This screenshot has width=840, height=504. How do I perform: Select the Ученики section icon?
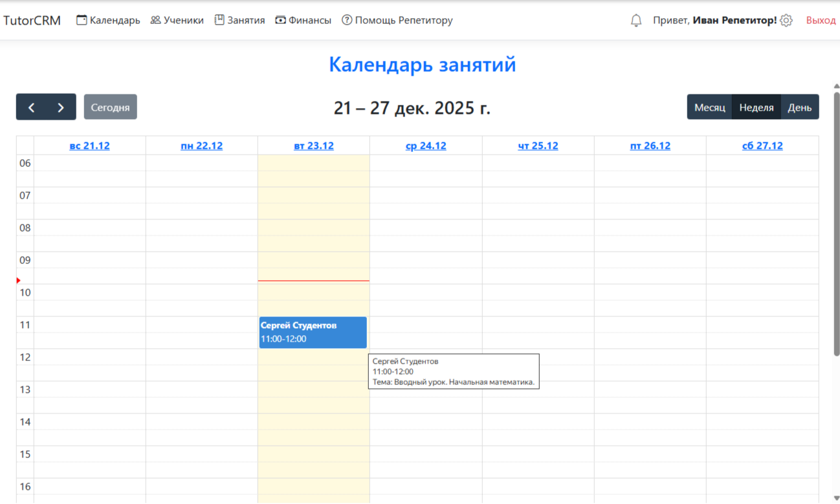tap(154, 19)
